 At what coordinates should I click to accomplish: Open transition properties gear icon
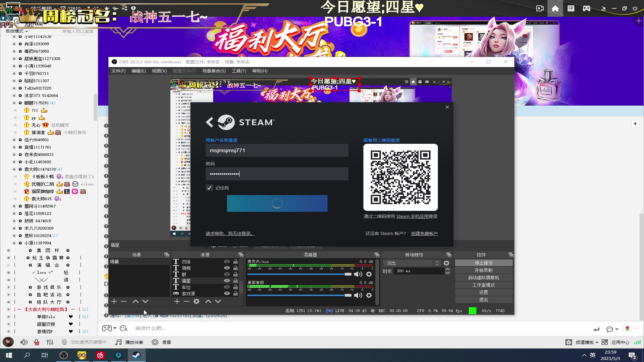pyautogui.click(x=446, y=263)
